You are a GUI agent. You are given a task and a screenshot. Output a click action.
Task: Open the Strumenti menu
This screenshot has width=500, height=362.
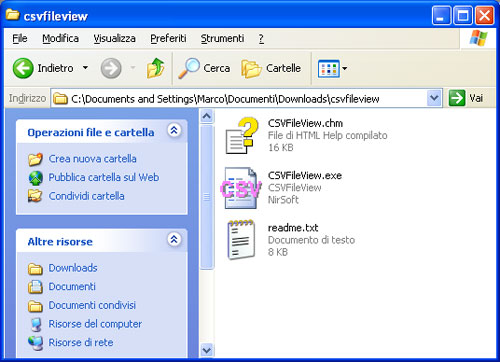(x=222, y=38)
